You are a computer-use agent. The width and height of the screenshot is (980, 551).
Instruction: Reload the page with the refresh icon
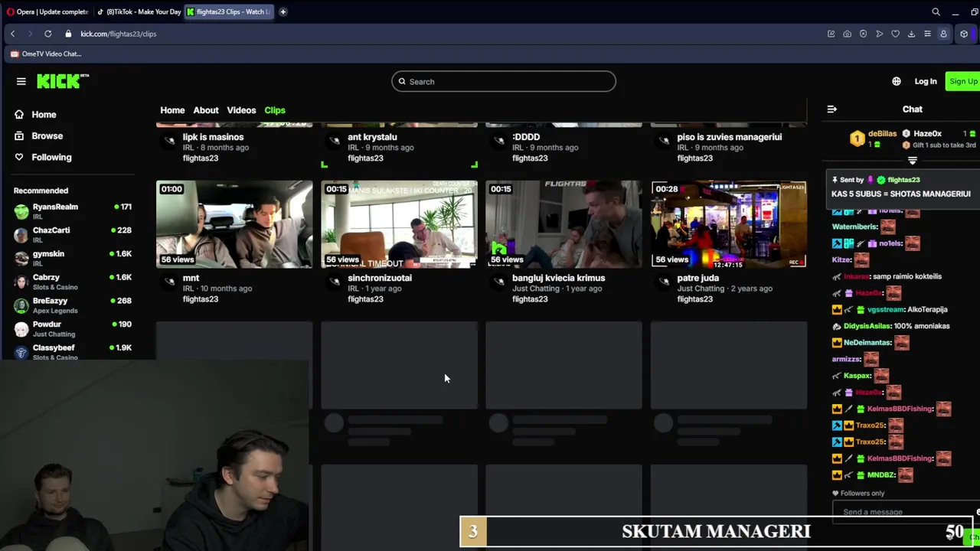47,34
